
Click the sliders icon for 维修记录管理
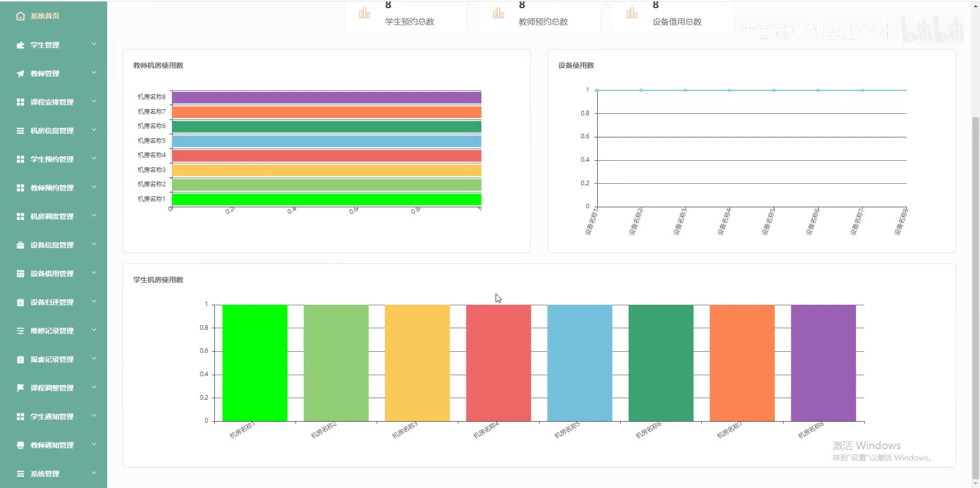click(x=20, y=331)
